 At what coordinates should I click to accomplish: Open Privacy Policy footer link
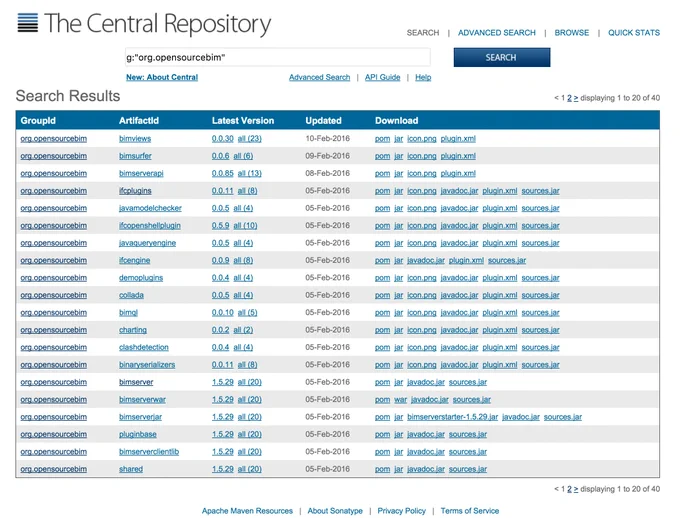(x=402, y=511)
